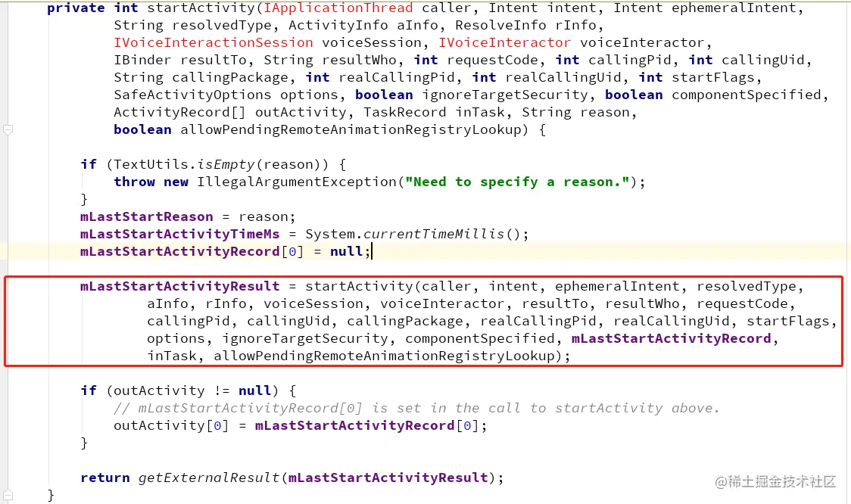
Task: Click ActivityRecord[] type in the signature
Action: (x=179, y=112)
